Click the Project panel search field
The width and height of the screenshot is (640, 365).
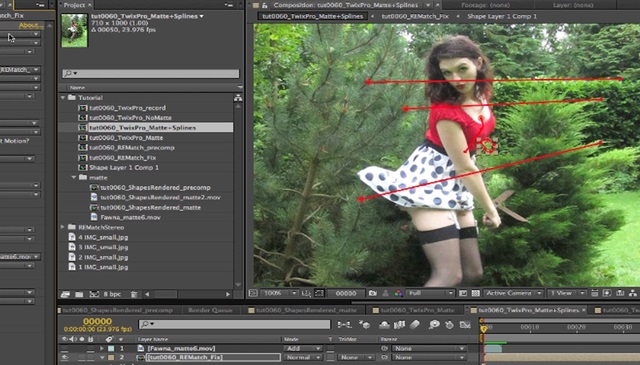pyautogui.click(x=151, y=73)
